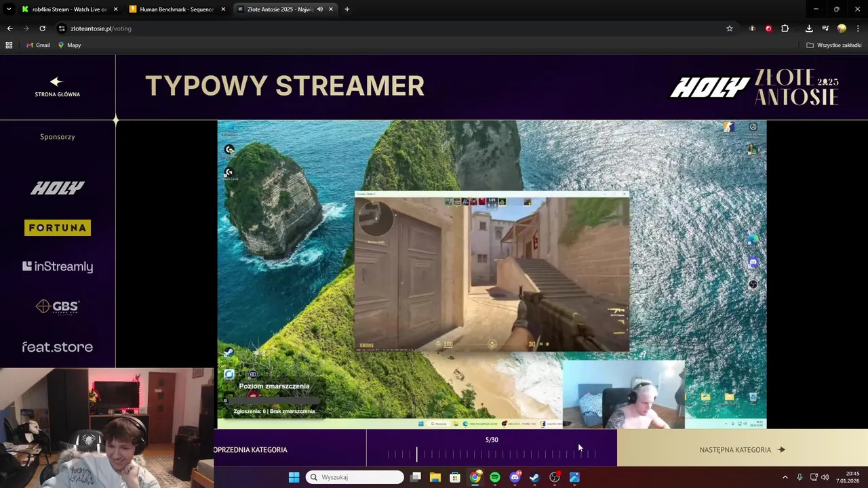
Task: View site information icon in address bar
Action: click(x=62, y=28)
